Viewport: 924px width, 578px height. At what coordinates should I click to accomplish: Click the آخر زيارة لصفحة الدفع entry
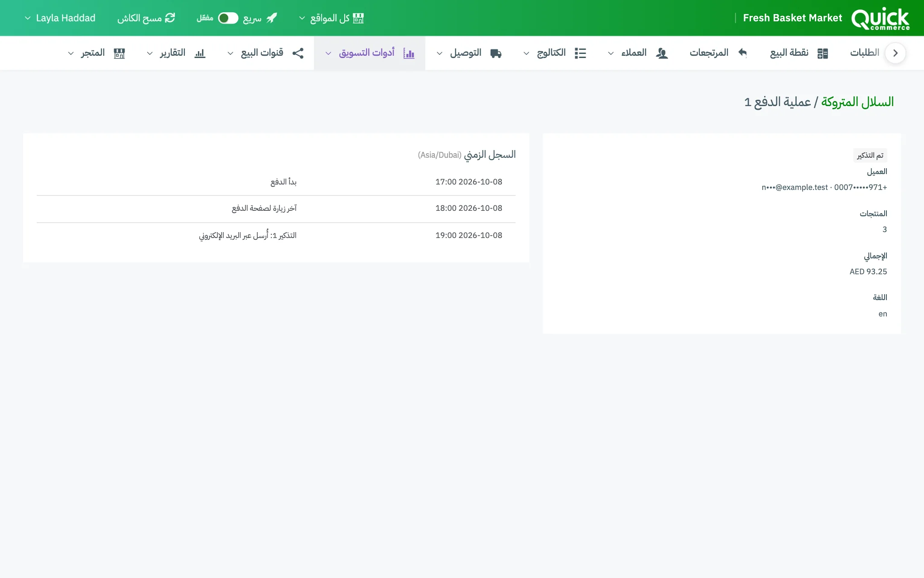(x=264, y=208)
